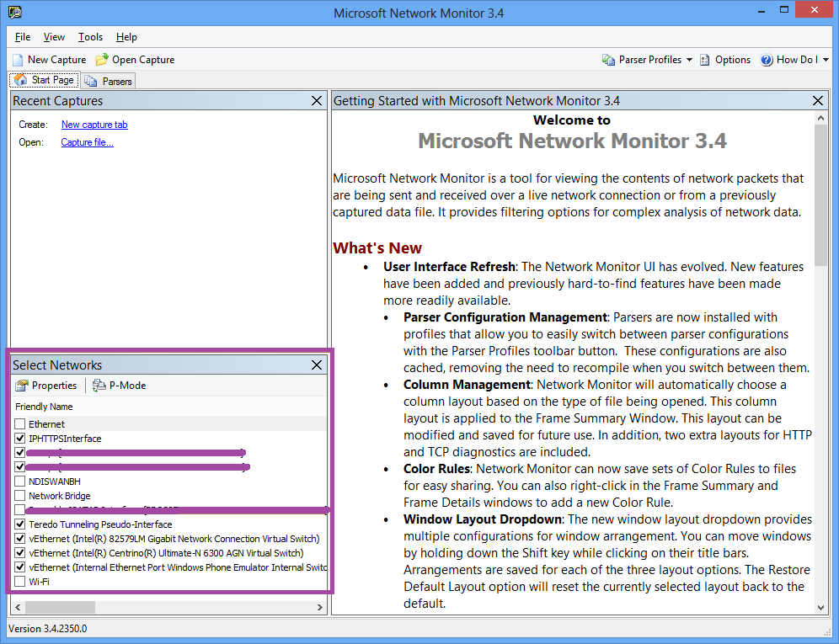
Task: Click the How Do I help icon
Action: (767, 60)
